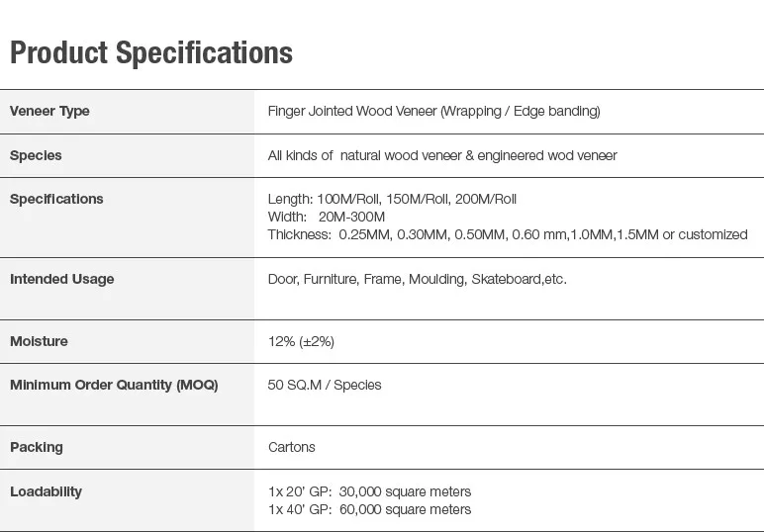The height and width of the screenshot is (532, 764).
Task: Click the 1x 20' GP loadability line
Action: point(369,491)
